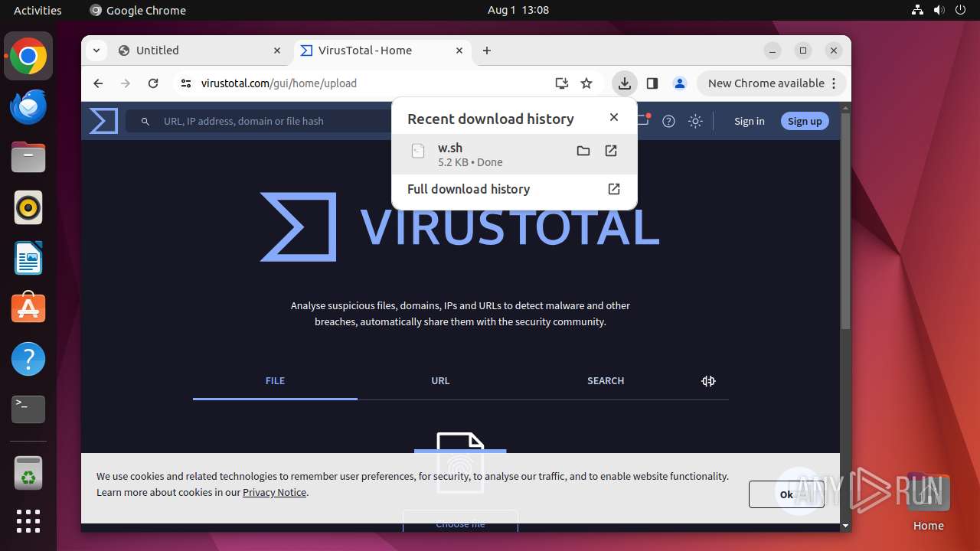Launch LibreOffice Writer from the dock

(28, 258)
